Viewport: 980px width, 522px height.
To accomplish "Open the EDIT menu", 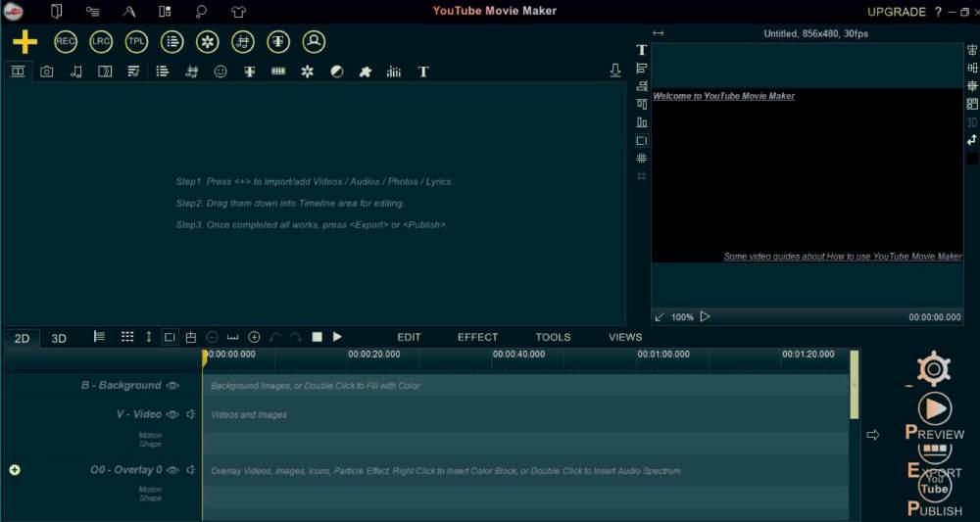I will [409, 337].
